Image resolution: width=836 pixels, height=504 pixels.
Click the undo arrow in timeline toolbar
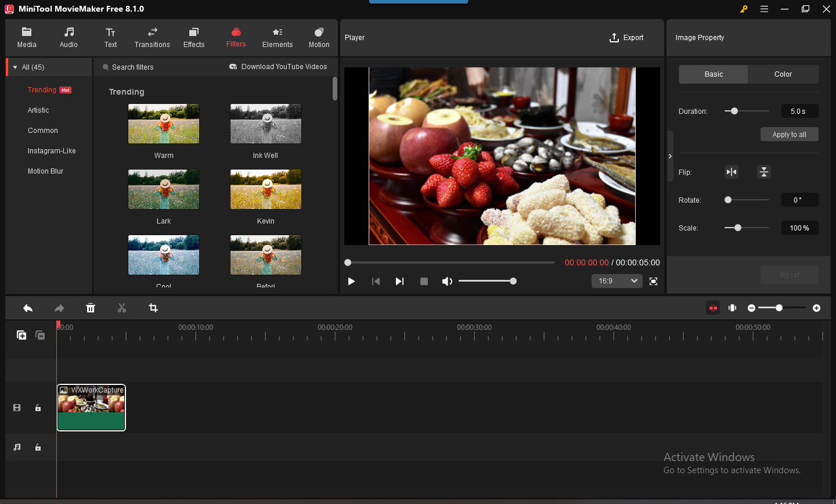(28, 308)
